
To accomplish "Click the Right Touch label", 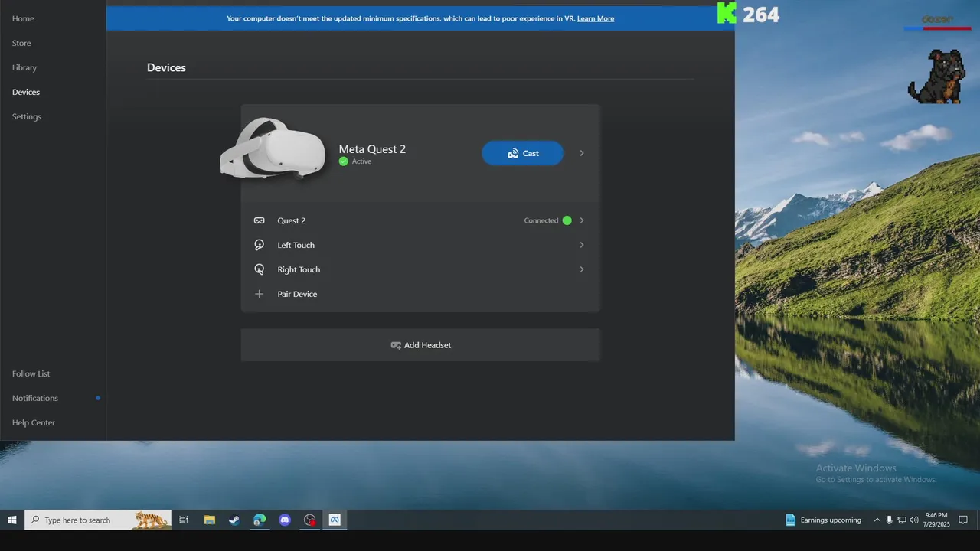I will [299, 269].
